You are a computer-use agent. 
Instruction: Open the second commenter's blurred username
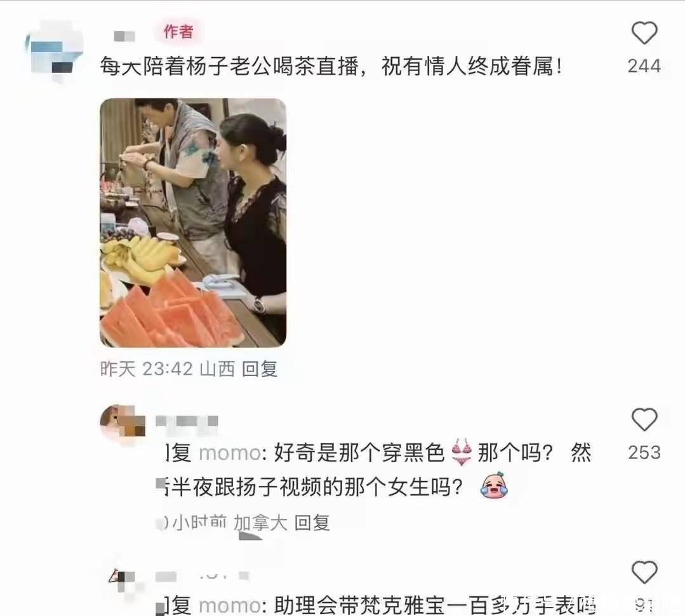tap(187, 421)
